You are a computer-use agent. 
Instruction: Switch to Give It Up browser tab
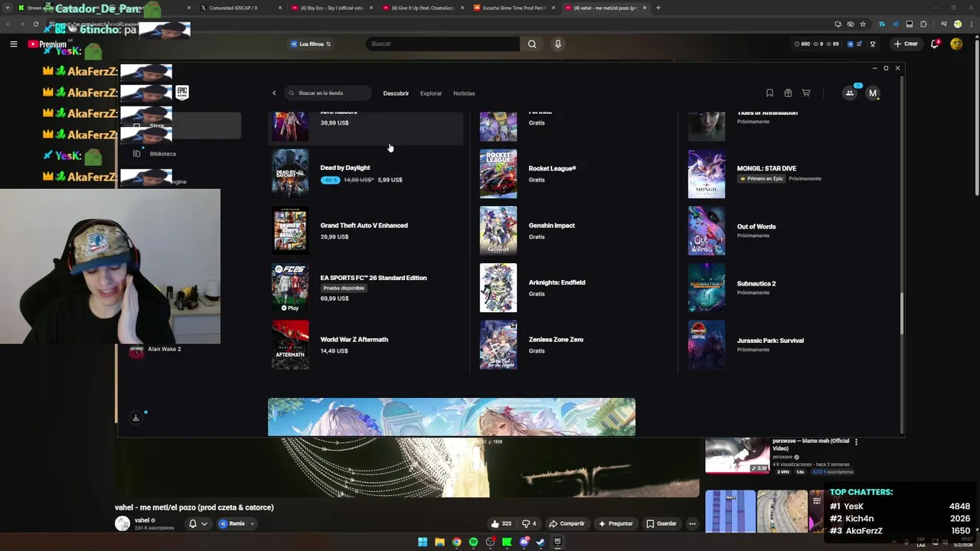click(x=422, y=8)
